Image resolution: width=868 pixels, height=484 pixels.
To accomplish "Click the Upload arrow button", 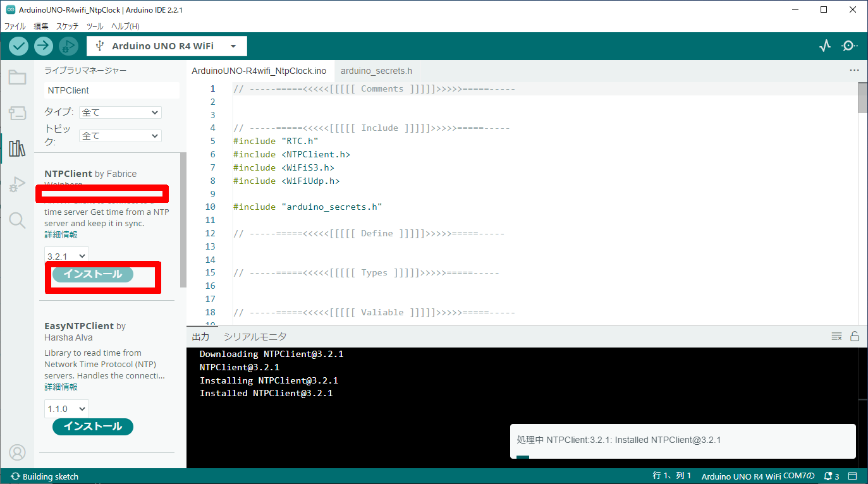I will pyautogui.click(x=44, y=45).
